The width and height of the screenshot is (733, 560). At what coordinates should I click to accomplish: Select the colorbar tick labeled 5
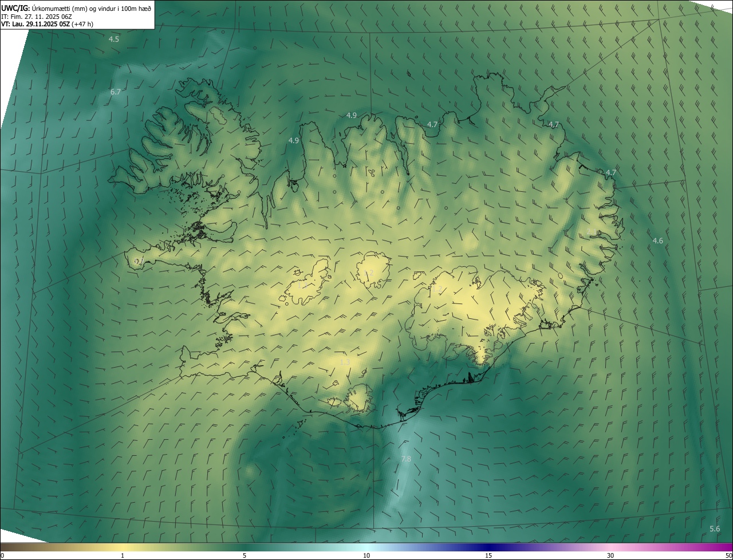coord(245,556)
